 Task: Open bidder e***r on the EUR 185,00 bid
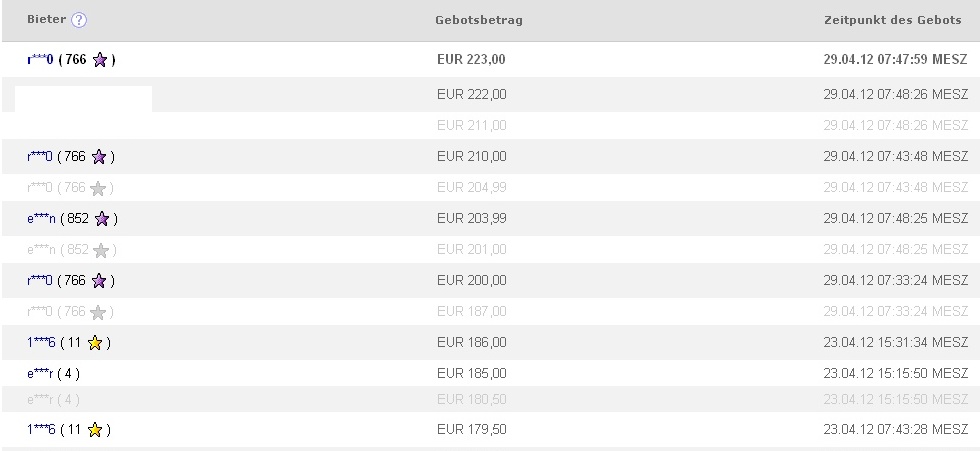click(x=41, y=374)
